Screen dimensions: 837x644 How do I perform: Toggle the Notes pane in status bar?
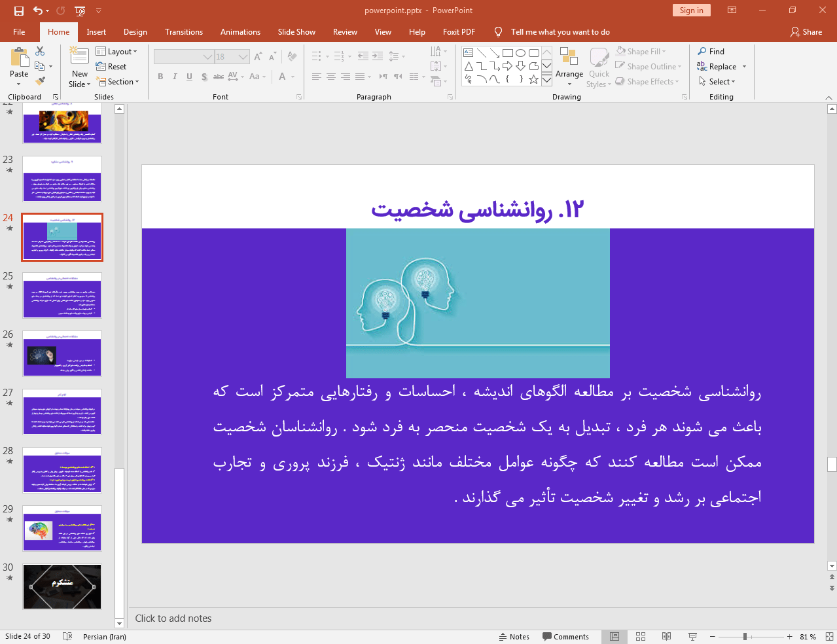514,637
